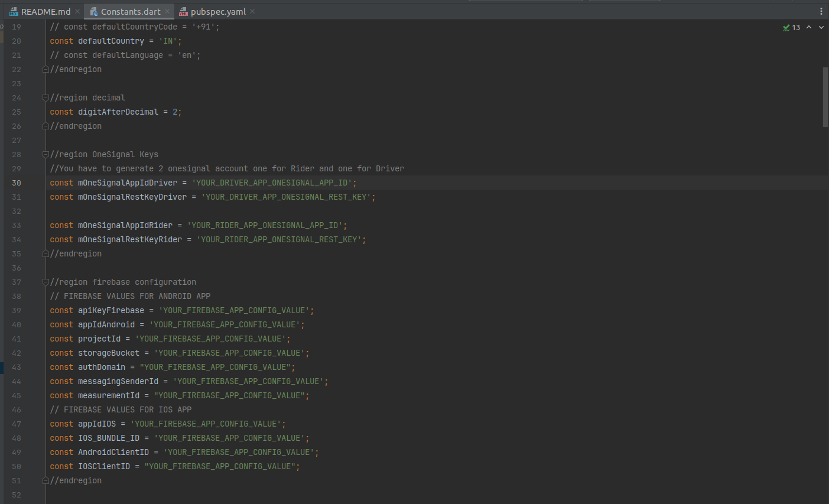Click the measurementId identifier

109,395
